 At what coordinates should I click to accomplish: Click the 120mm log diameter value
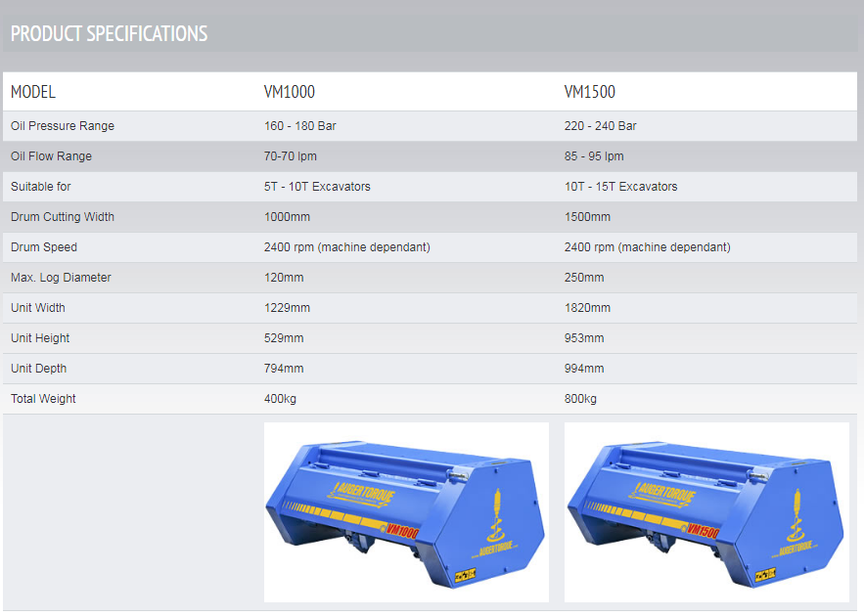(284, 278)
